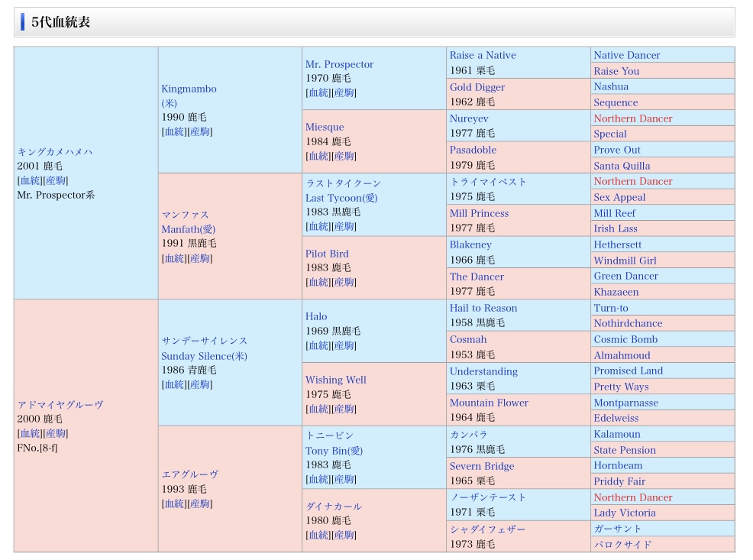
Task: Open the ノーザンテースト sire link
Action: [x=487, y=497]
